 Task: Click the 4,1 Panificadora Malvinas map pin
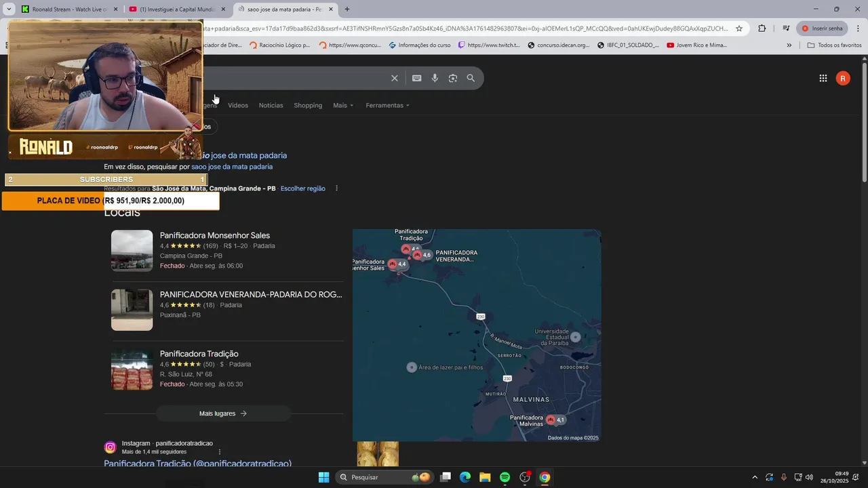tap(556, 420)
